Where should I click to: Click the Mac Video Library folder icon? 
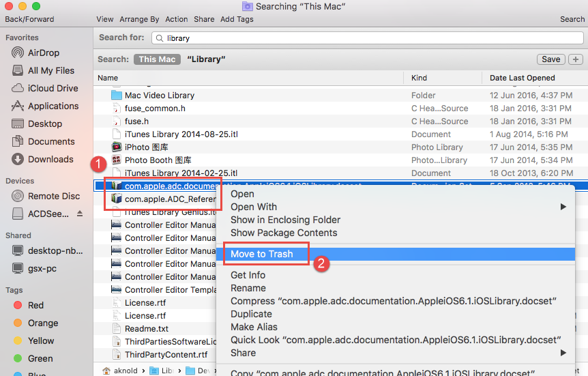pyautogui.click(x=116, y=96)
